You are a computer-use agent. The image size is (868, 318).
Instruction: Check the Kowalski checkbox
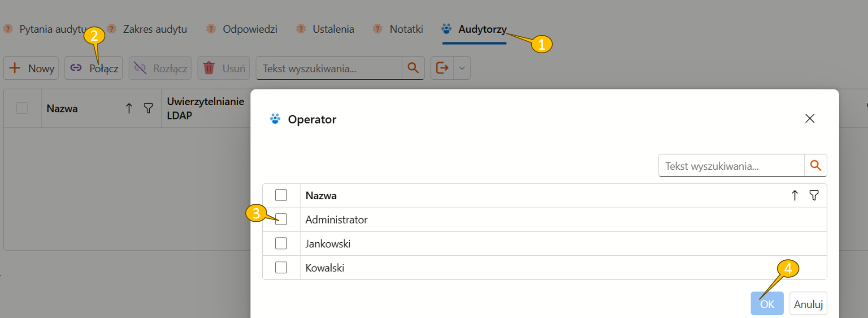pyautogui.click(x=281, y=267)
